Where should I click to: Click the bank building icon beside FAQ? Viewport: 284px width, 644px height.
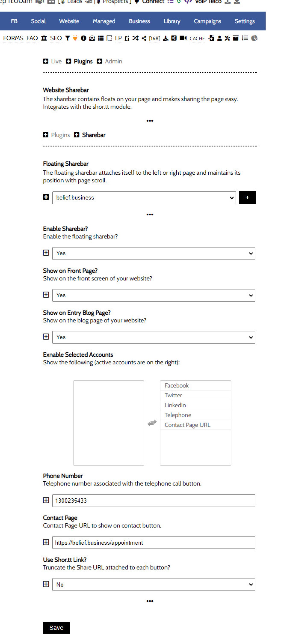(44, 38)
